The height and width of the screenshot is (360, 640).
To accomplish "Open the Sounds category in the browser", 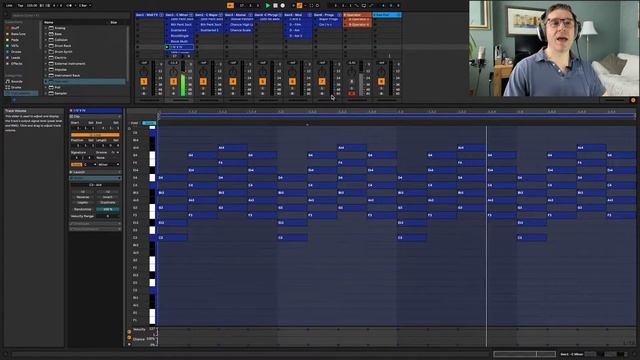I will (x=17, y=81).
